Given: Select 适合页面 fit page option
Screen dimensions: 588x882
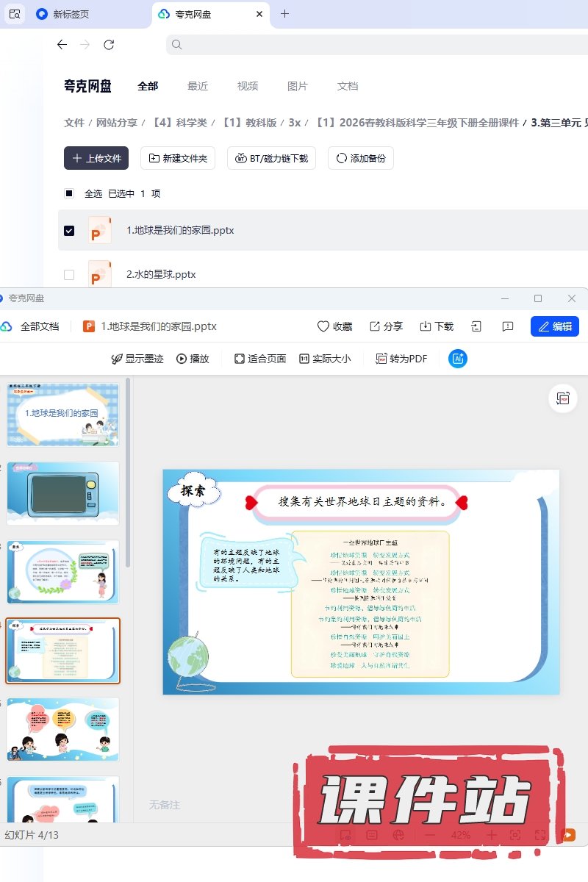Looking at the screenshot, I should [259, 359].
